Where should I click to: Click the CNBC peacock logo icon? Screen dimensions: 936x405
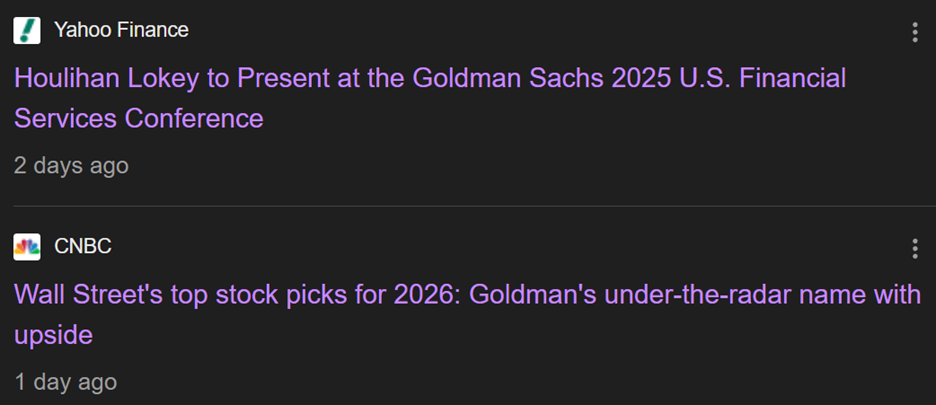pos(27,247)
